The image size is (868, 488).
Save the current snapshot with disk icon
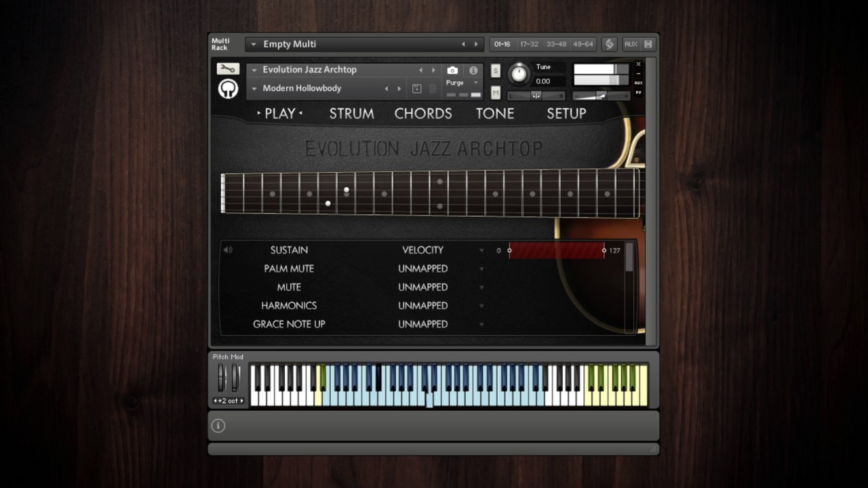click(416, 89)
